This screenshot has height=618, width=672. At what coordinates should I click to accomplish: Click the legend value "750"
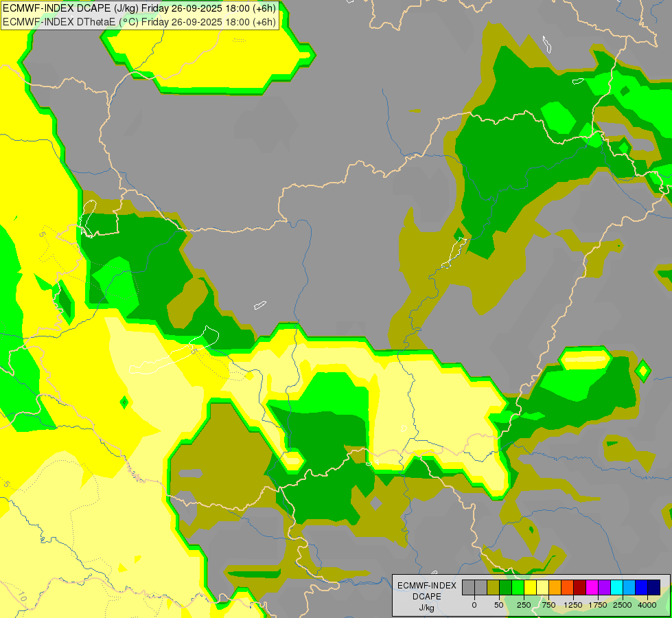[x=548, y=605]
